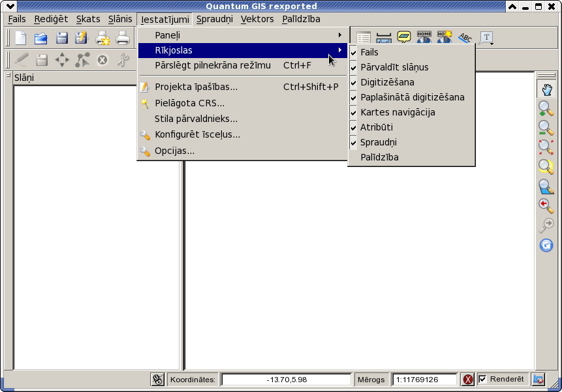Screen dimensions: 562x392
Task: Toggle the Kartes navigācija toolbar
Action: [x=411, y=112]
